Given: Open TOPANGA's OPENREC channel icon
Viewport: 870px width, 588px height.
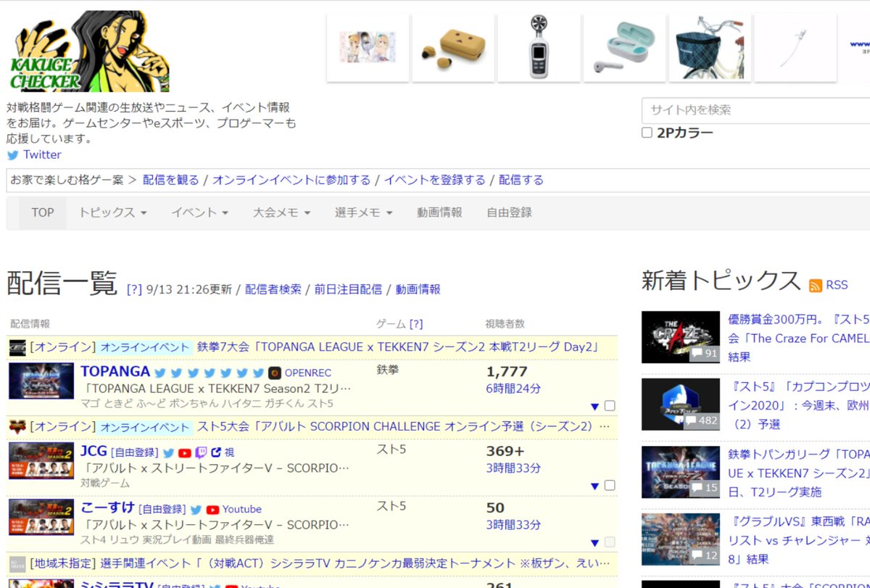Looking at the screenshot, I should (275, 373).
